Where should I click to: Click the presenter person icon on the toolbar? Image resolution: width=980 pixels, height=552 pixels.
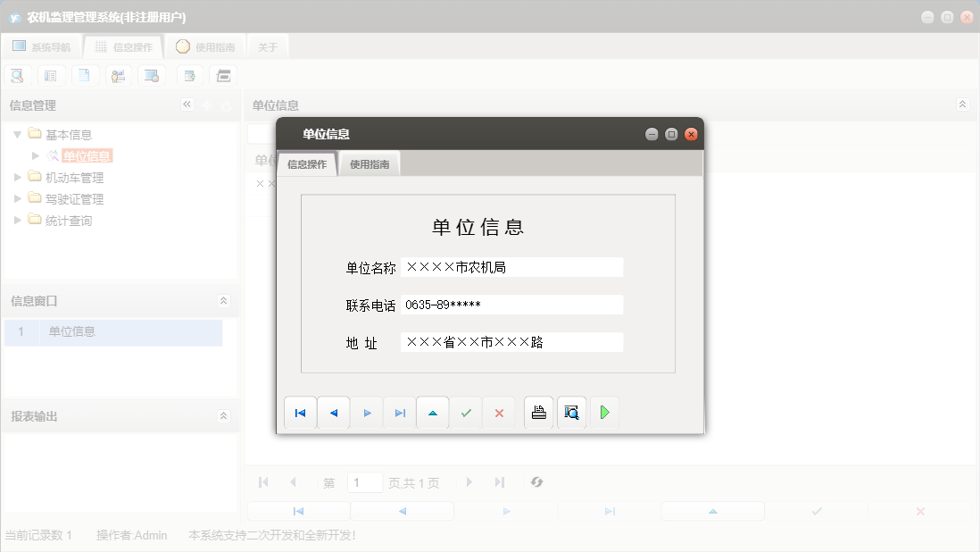[x=118, y=75]
